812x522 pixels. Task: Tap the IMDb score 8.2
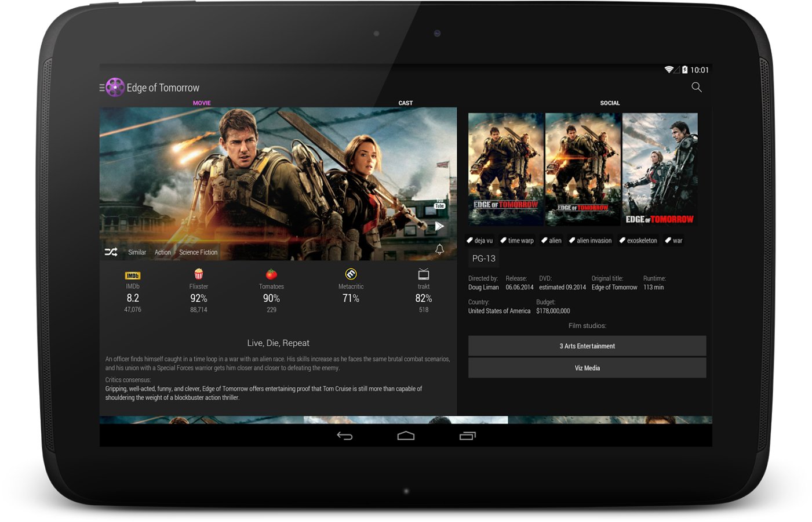(133, 298)
